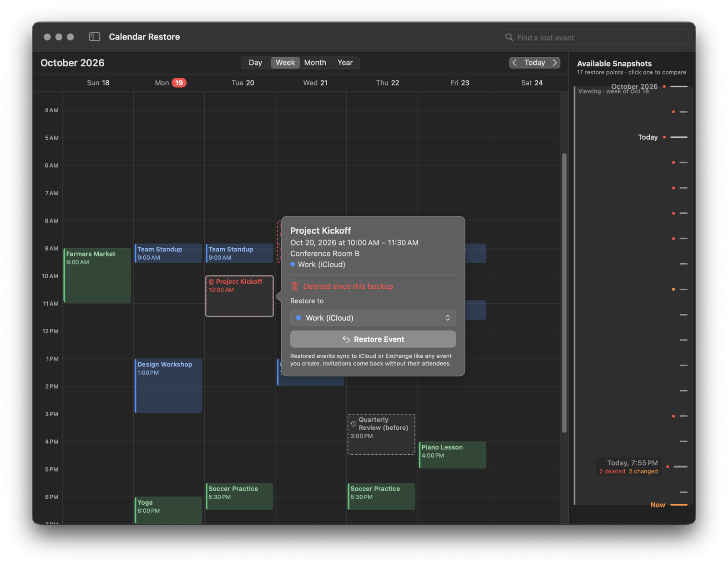Select the Design Workshop event
The height and width of the screenshot is (567, 728).
(168, 386)
